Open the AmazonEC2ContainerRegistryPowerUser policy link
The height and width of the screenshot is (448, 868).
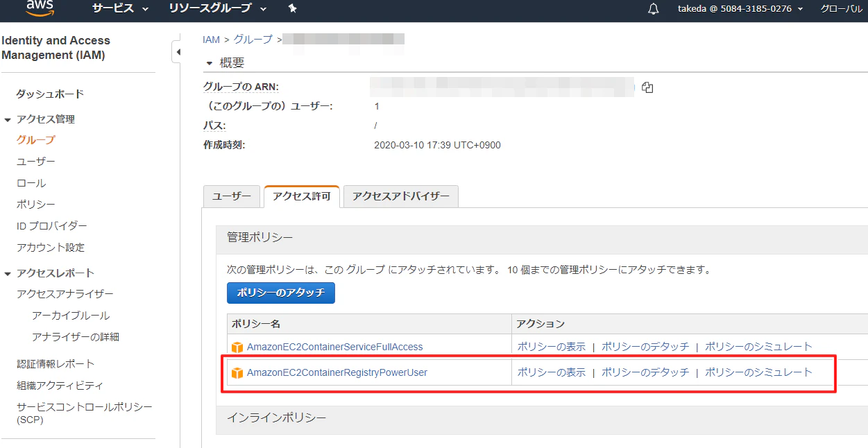pos(337,372)
